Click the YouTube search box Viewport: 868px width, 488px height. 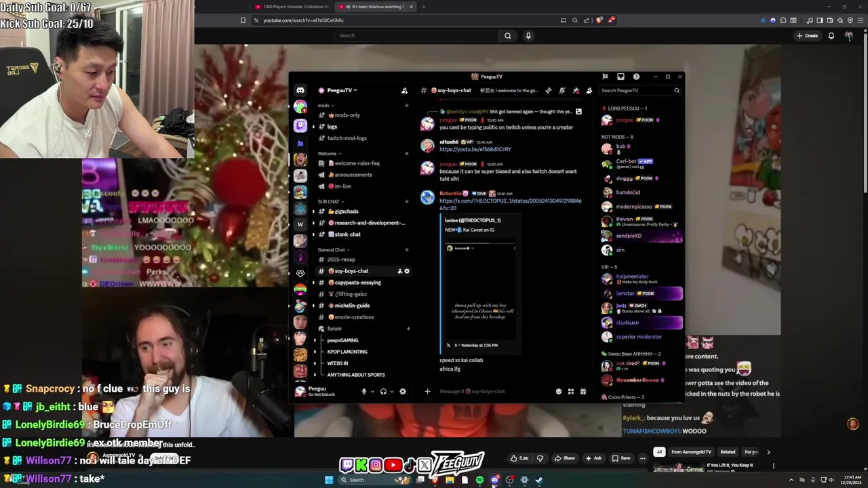[417, 35]
